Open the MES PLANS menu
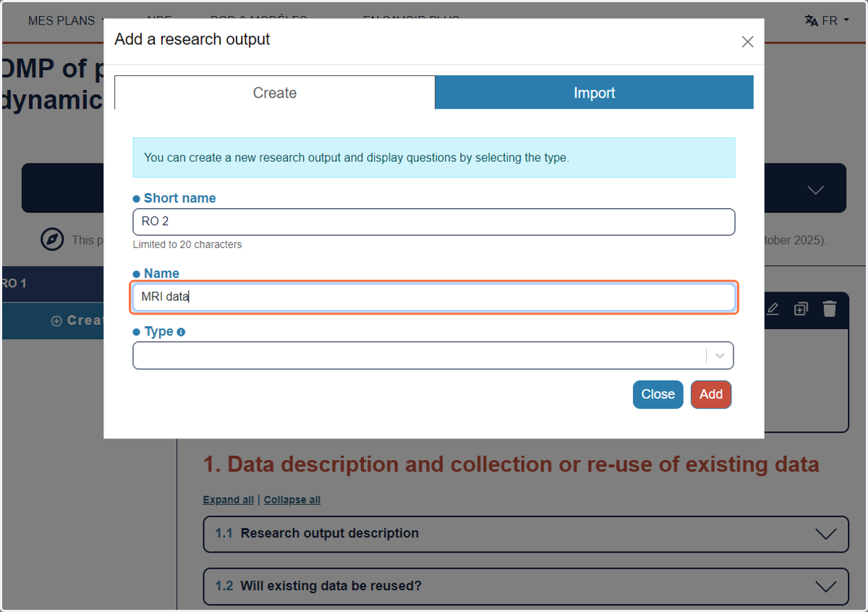Image resolution: width=868 pixels, height=612 pixels. (66, 20)
